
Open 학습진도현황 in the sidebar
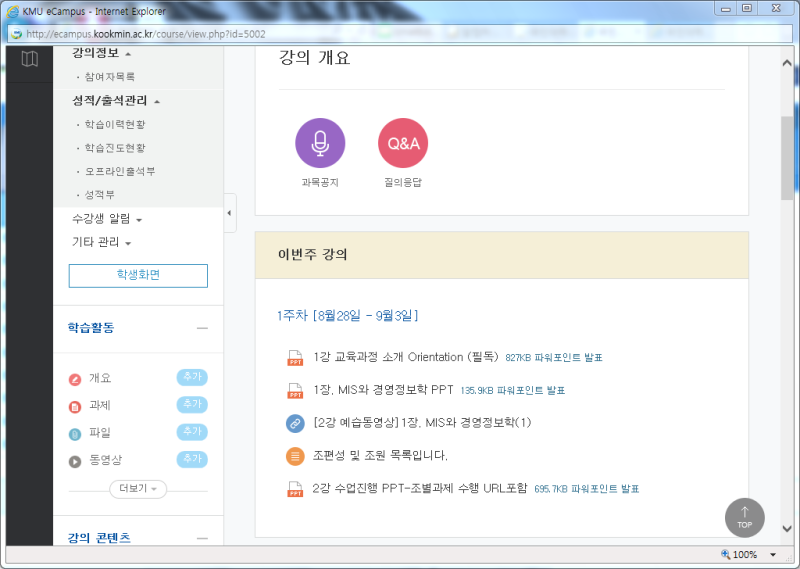point(115,147)
